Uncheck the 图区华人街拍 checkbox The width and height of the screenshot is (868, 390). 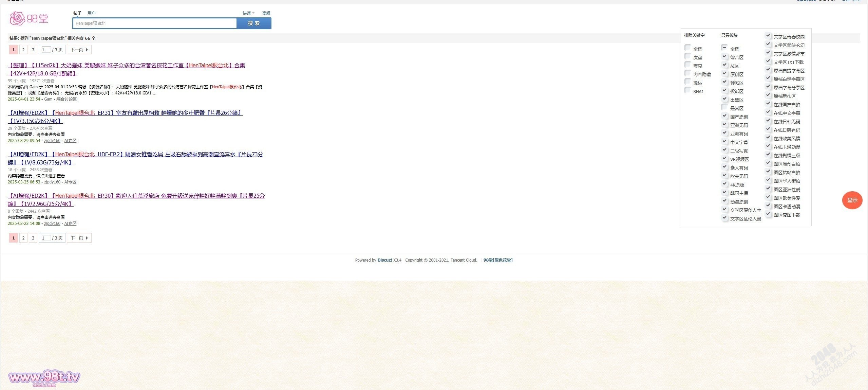pos(768,180)
